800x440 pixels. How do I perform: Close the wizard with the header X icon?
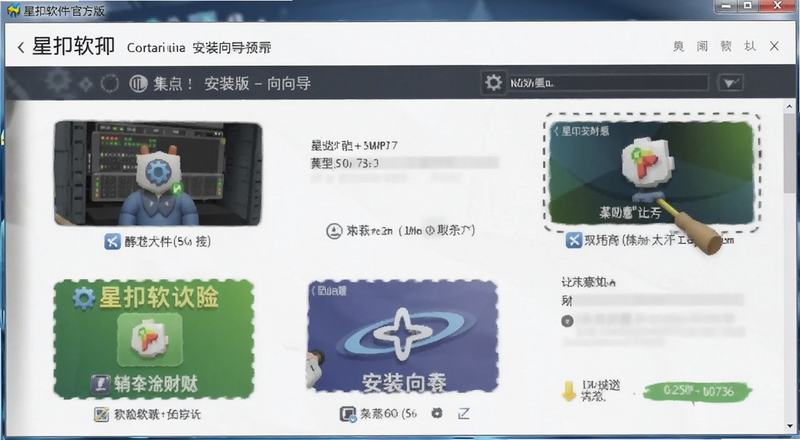774,46
